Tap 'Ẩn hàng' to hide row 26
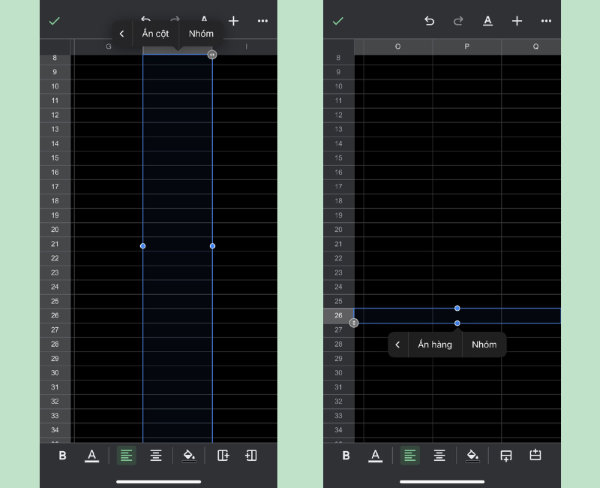This screenshot has width=600, height=488. (435, 345)
